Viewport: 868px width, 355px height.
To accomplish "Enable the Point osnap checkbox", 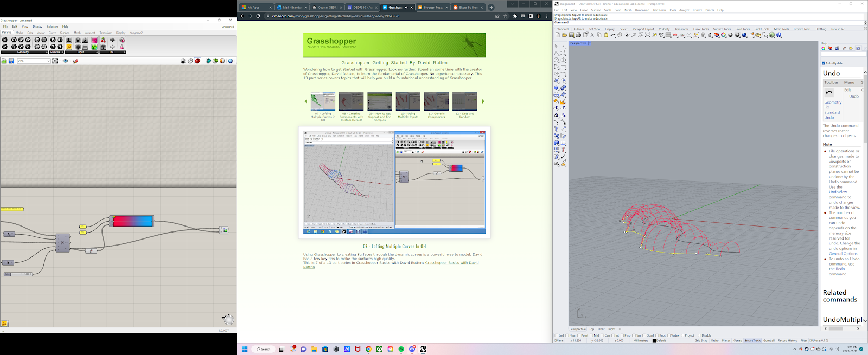I will tap(579, 335).
